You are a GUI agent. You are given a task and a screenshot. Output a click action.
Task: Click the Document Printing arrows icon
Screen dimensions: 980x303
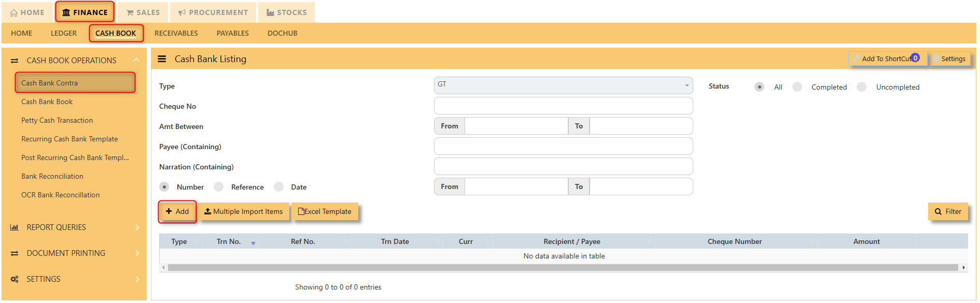point(15,253)
